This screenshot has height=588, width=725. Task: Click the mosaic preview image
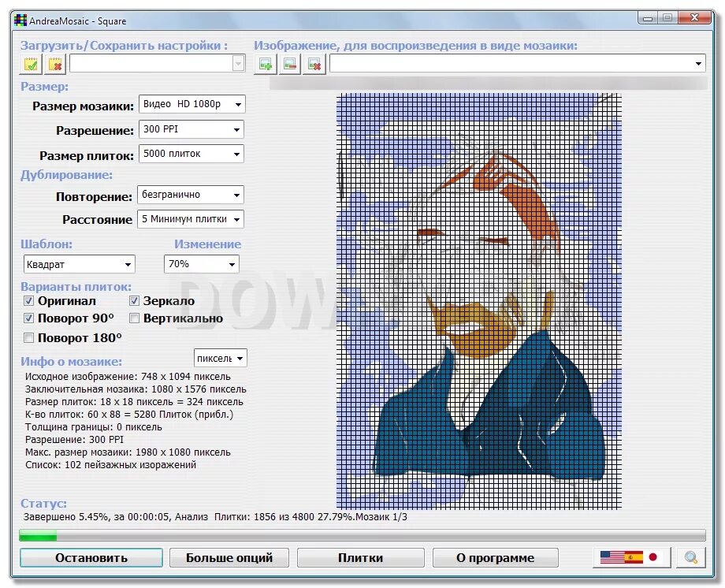pos(478,301)
